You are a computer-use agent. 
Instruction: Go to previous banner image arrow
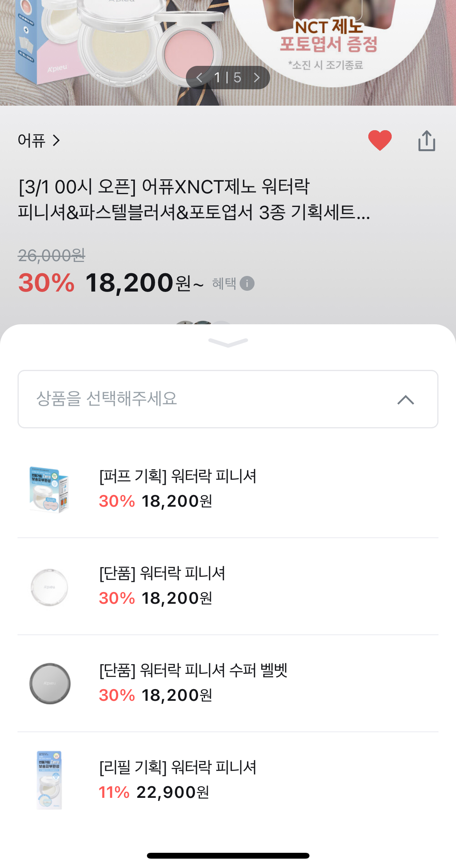[200, 78]
